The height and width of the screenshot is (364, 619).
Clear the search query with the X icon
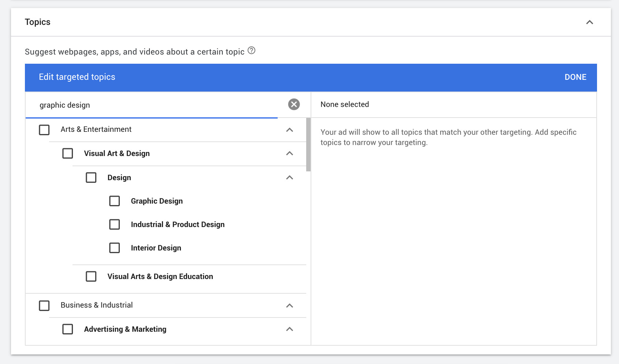(x=293, y=105)
